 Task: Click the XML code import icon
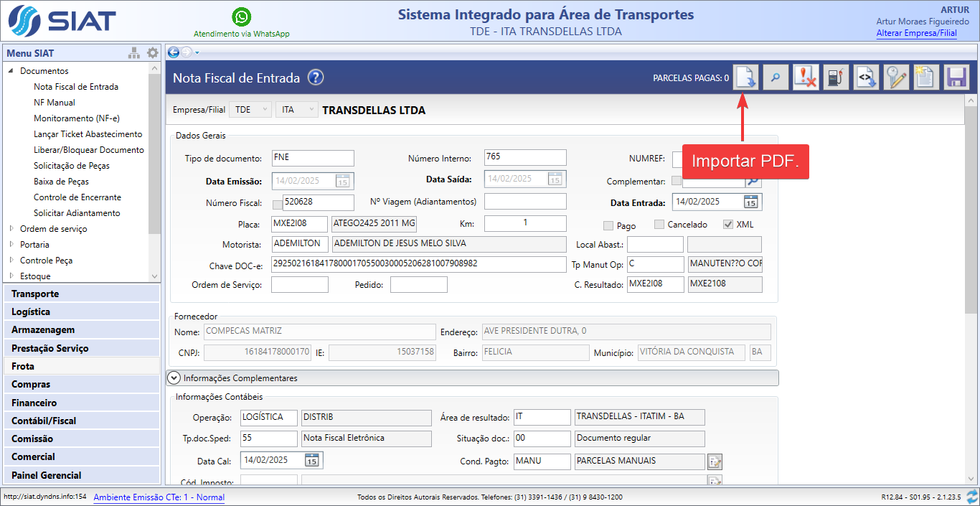click(x=866, y=78)
